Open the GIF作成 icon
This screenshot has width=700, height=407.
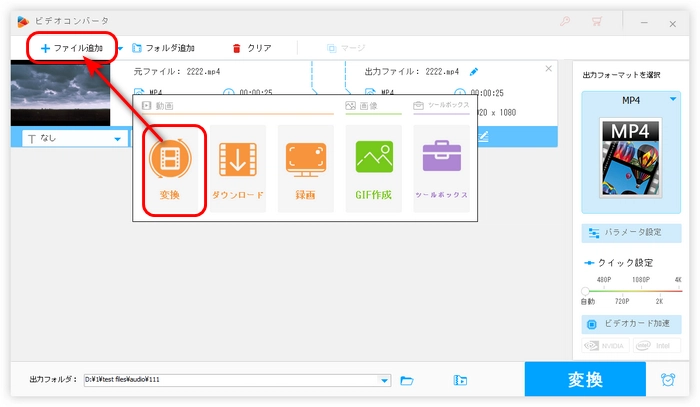(x=374, y=169)
